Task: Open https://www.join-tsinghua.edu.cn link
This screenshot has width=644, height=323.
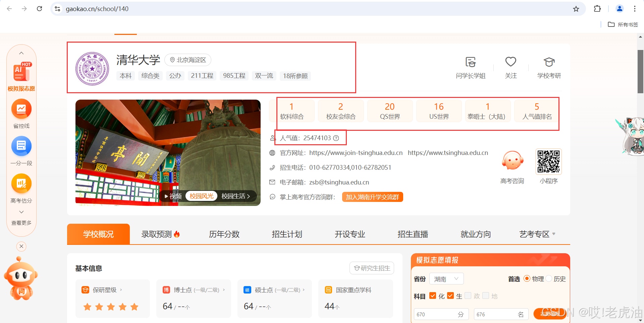Action: pyautogui.click(x=356, y=153)
